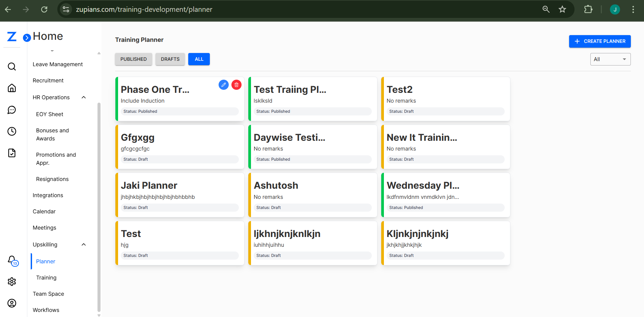Click the clock icon in the sidebar
644x317 pixels.
point(12,131)
